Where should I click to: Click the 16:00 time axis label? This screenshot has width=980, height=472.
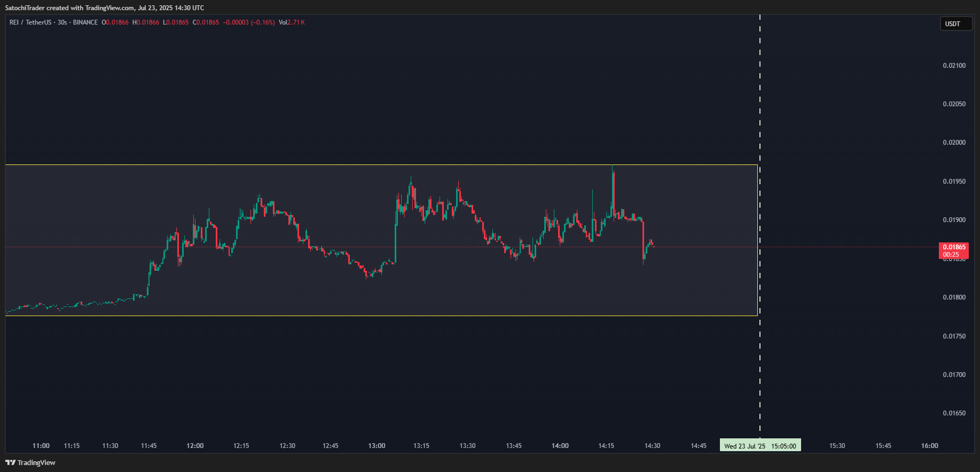coord(930,446)
